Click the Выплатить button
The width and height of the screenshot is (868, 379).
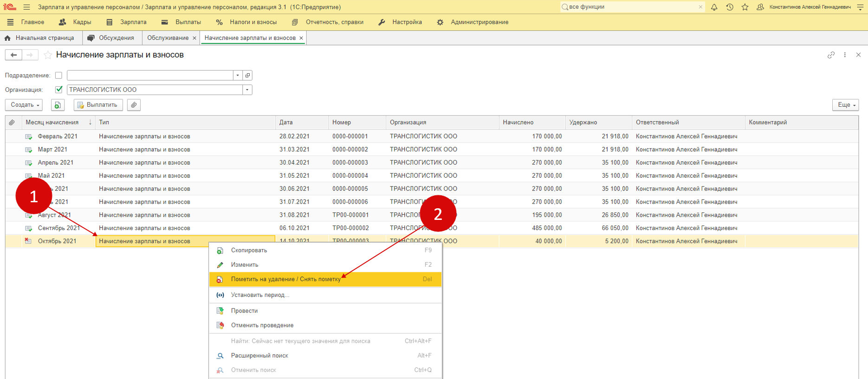[x=98, y=105]
